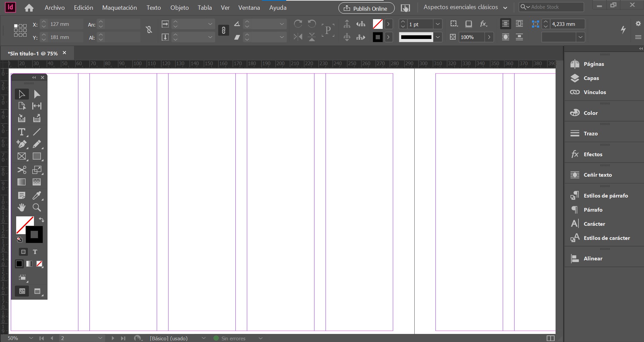Toggle formatting affects text button
This screenshot has height=342, width=644.
point(35,252)
